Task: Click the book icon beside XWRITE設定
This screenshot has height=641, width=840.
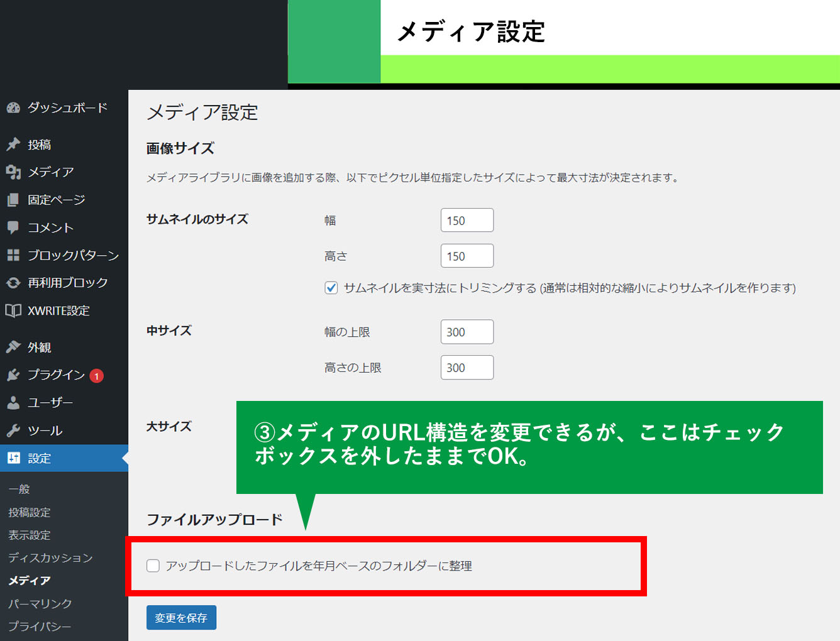Action: [13, 310]
